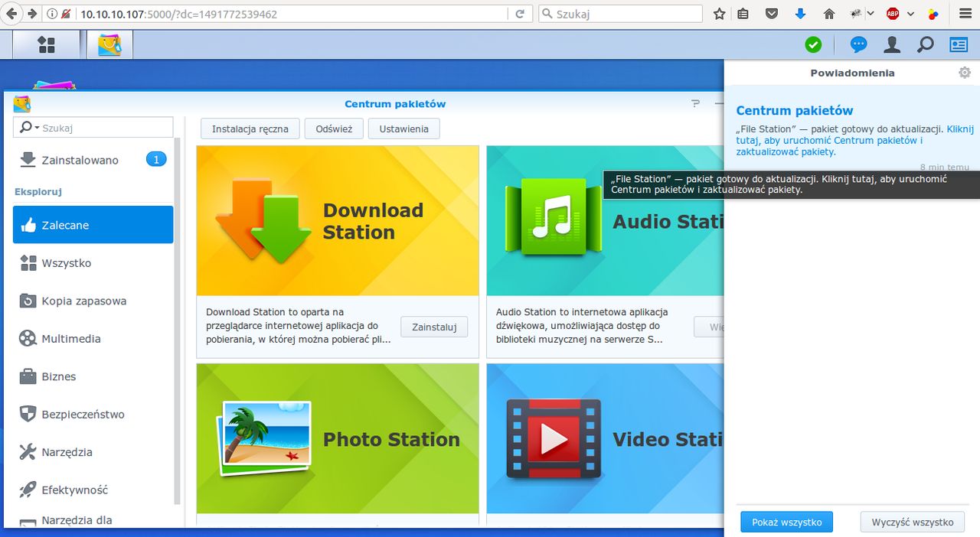Open the browser Pocket icon
Viewport: 980px width, 537px height.
773,14
